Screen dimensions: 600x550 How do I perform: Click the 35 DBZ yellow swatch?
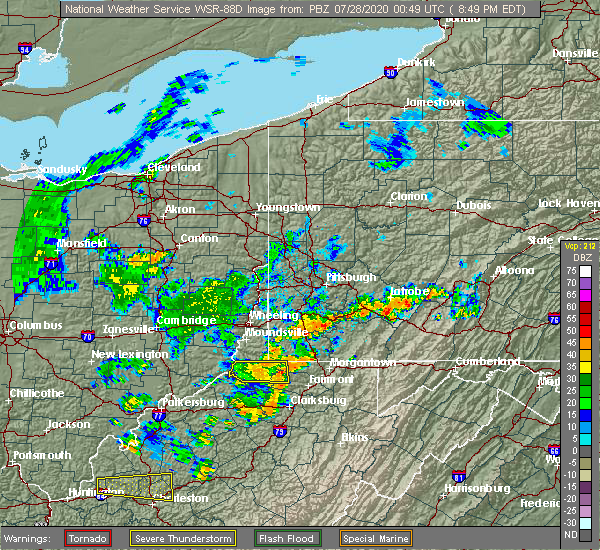[x=585, y=367]
